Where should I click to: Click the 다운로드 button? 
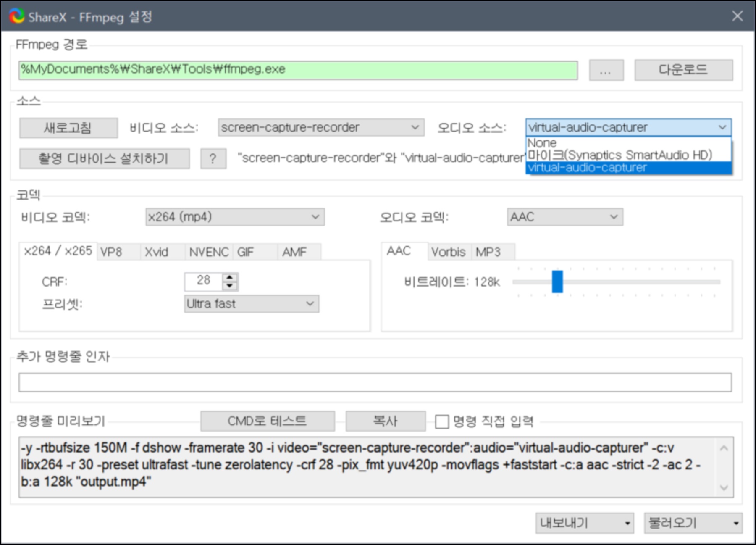pos(684,70)
